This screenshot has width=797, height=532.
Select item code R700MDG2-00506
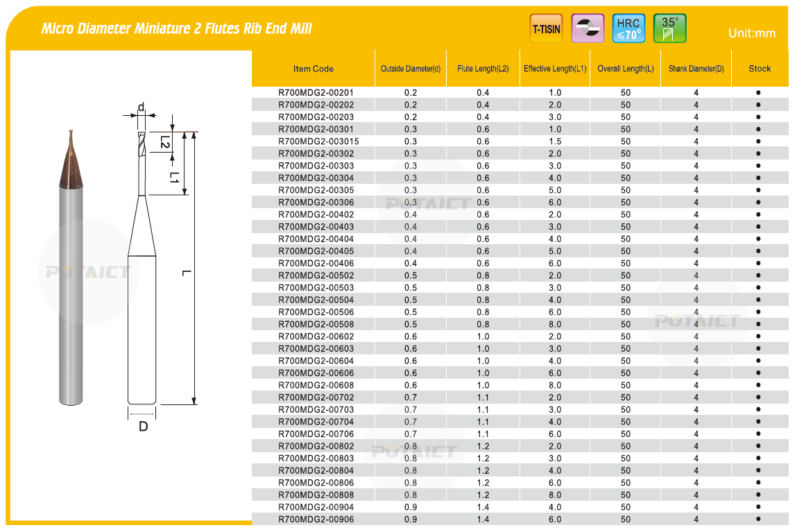pos(316,312)
